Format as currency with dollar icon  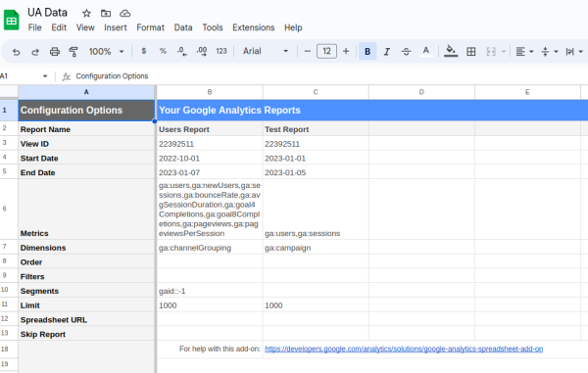point(144,51)
